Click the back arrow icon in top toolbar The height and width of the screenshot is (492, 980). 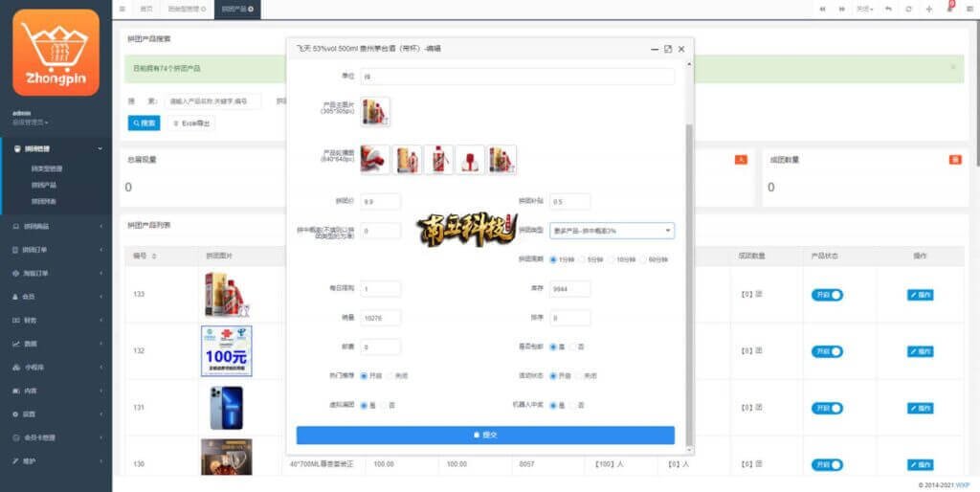tap(888, 9)
